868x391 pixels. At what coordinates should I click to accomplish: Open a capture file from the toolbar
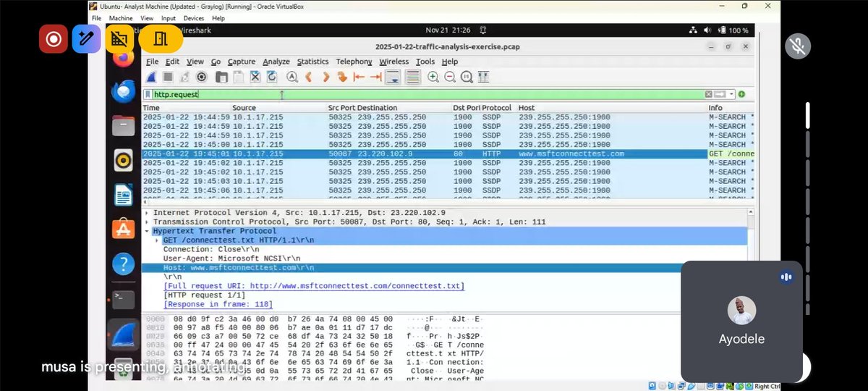(222, 77)
